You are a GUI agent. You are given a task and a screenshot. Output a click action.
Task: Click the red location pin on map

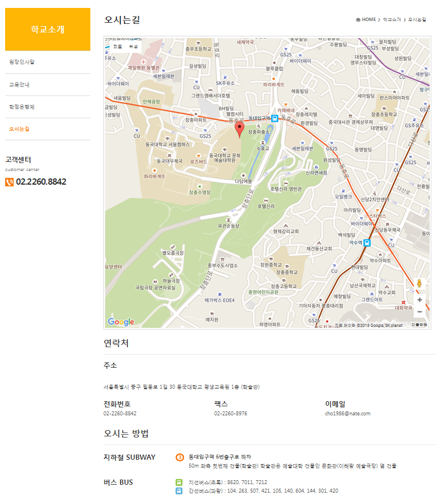point(240,129)
